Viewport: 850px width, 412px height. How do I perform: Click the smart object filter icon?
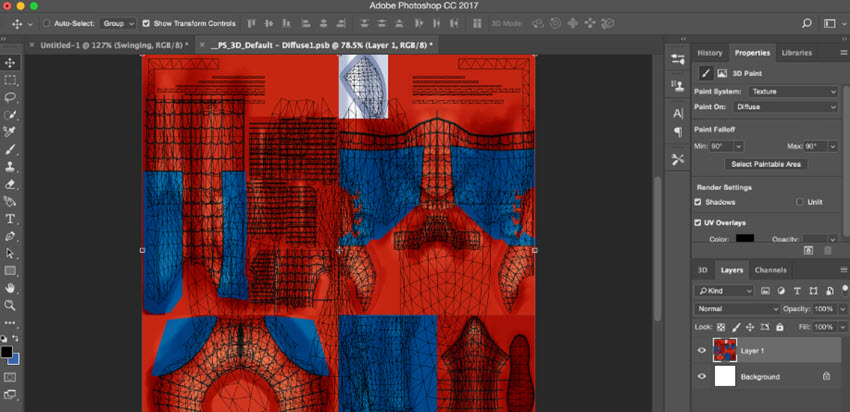pos(829,291)
